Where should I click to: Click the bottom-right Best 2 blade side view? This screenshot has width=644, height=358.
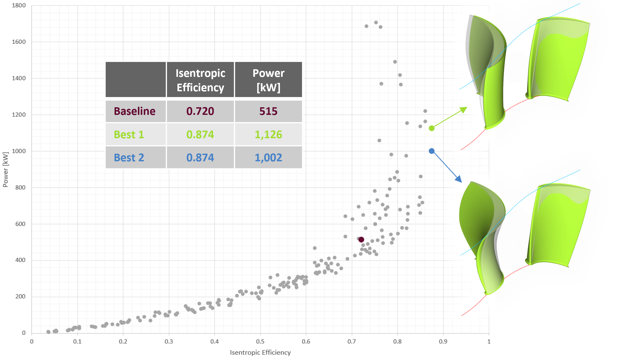point(558,225)
